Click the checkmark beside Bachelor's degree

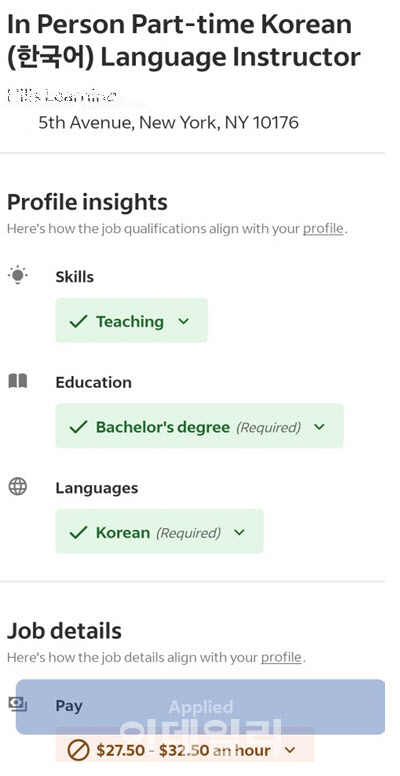coord(78,427)
